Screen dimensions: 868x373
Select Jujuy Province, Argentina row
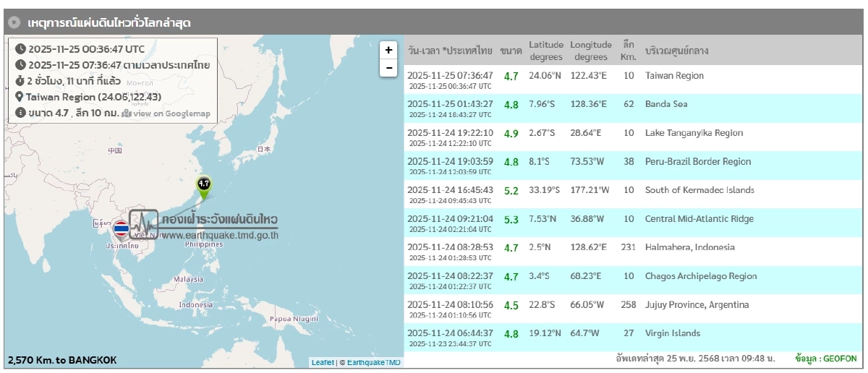[633, 309]
